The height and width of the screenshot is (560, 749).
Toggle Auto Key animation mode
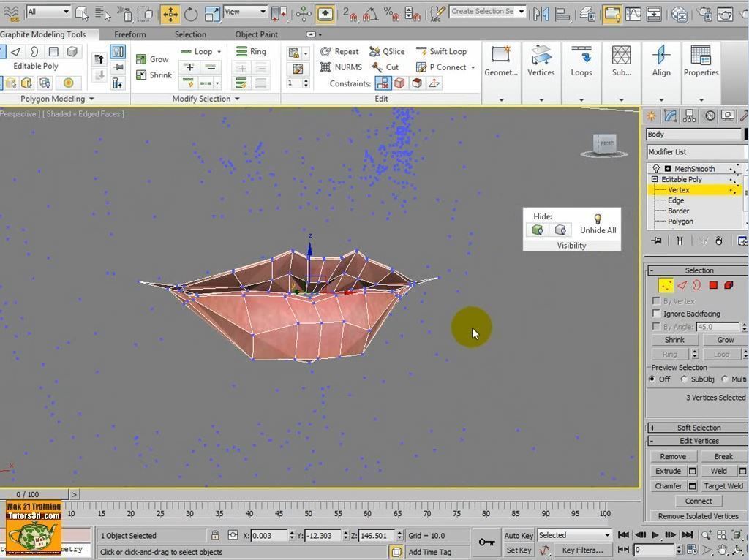pos(518,535)
